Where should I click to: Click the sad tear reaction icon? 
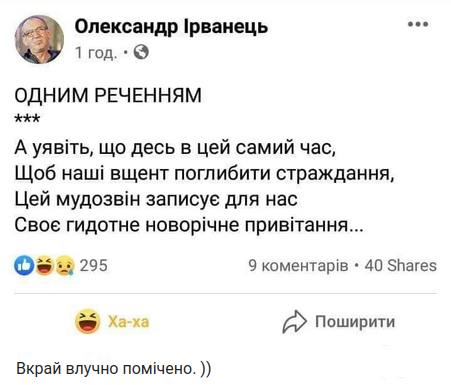(x=65, y=266)
